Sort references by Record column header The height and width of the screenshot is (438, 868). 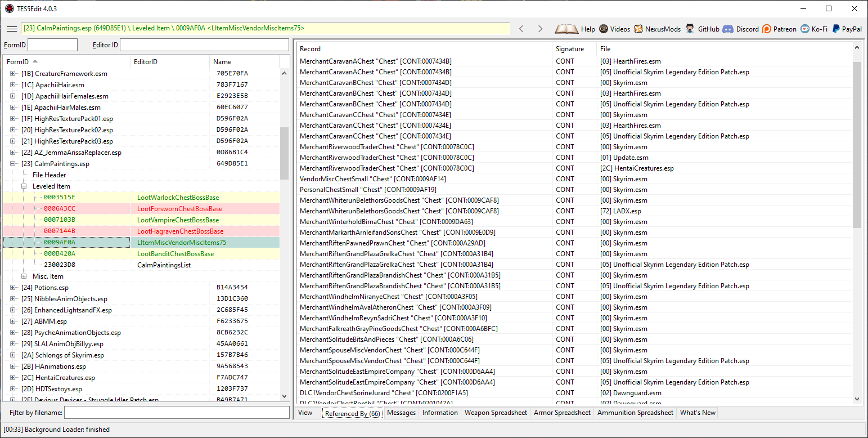424,49
